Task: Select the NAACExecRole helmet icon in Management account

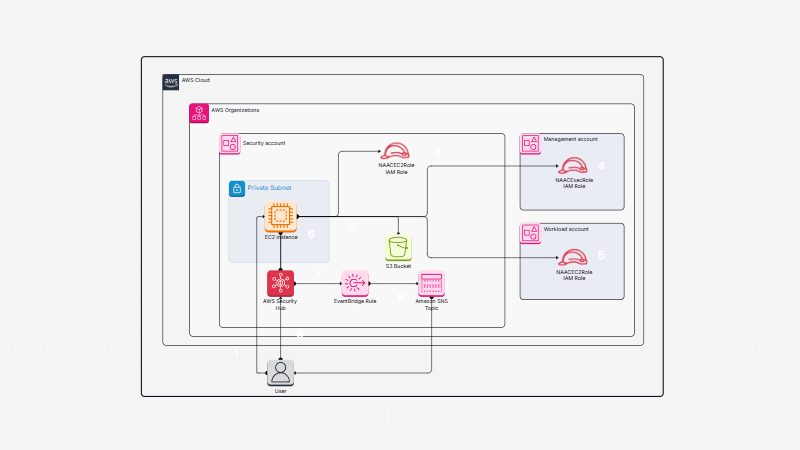Action: (x=572, y=166)
